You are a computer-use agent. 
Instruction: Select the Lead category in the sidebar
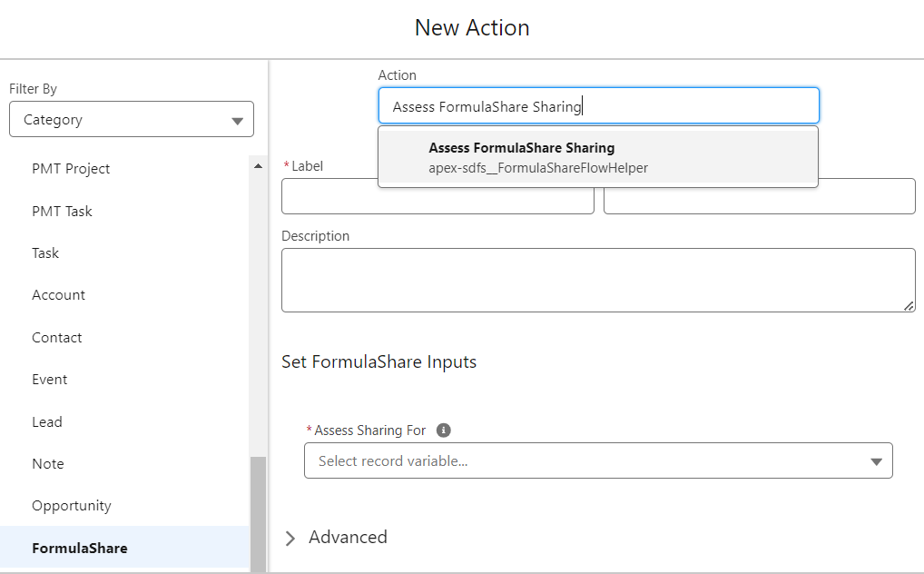(x=46, y=421)
